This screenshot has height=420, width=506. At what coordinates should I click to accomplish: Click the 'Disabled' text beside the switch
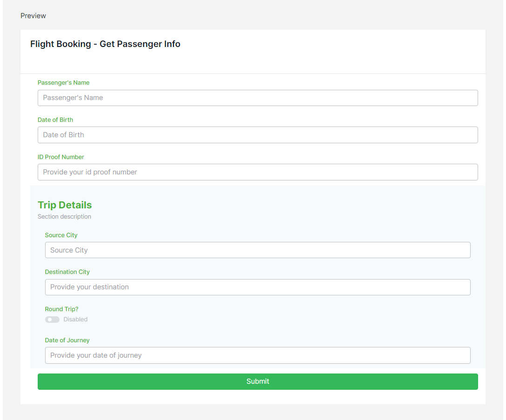pyautogui.click(x=75, y=320)
